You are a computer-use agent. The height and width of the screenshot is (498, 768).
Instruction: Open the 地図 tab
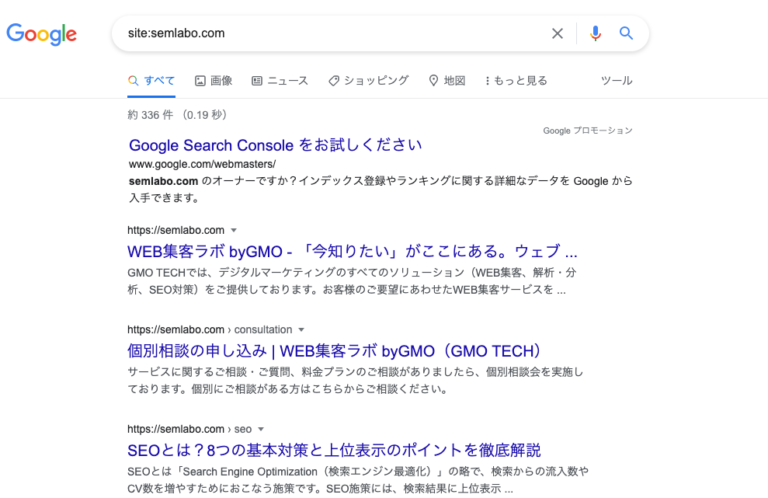tap(447, 81)
